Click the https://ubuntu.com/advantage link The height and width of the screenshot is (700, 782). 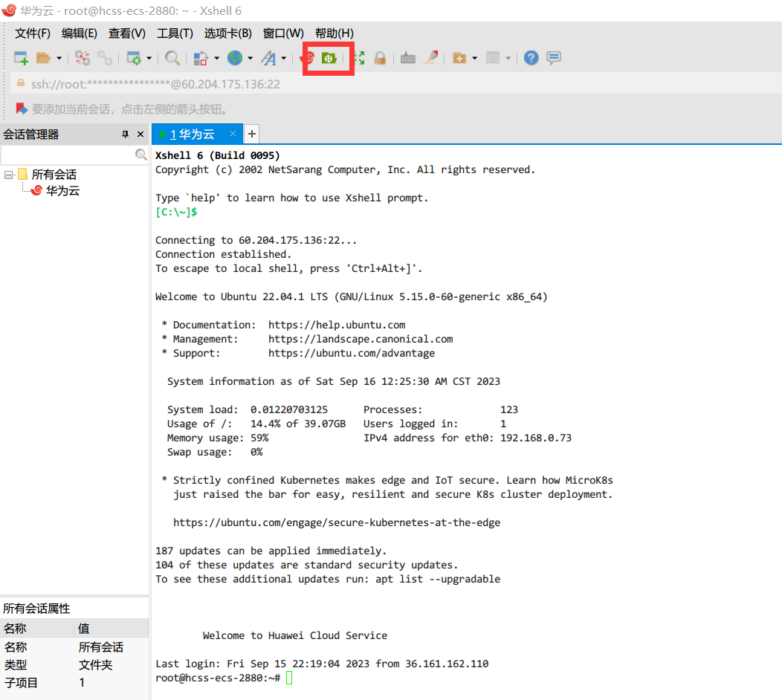[x=352, y=353]
